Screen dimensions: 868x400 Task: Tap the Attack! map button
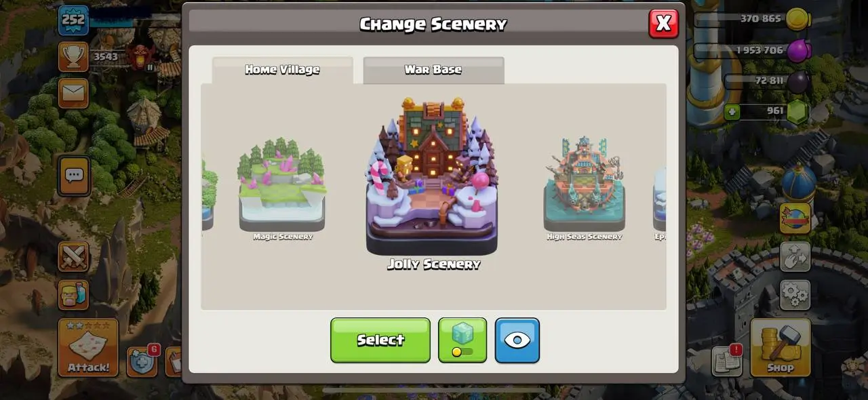point(88,348)
